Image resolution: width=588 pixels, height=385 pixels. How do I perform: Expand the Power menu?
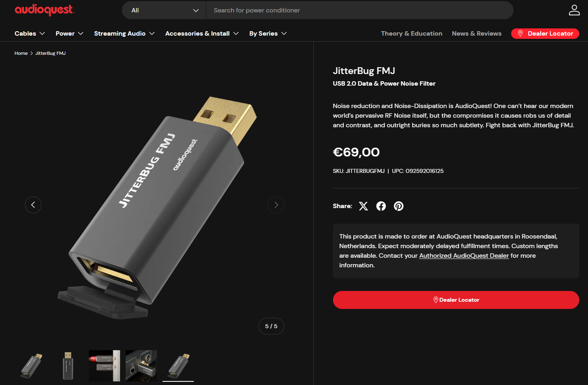69,34
